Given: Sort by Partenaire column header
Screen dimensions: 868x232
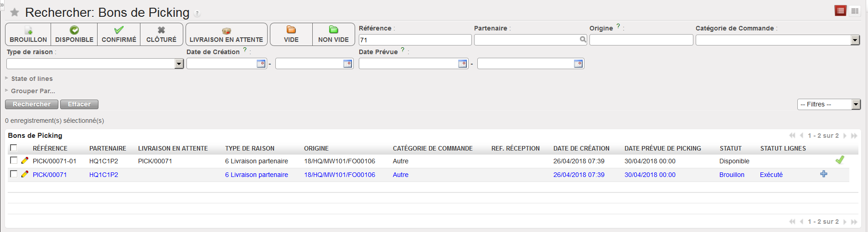Looking at the screenshot, I should (x=108, y=148).
